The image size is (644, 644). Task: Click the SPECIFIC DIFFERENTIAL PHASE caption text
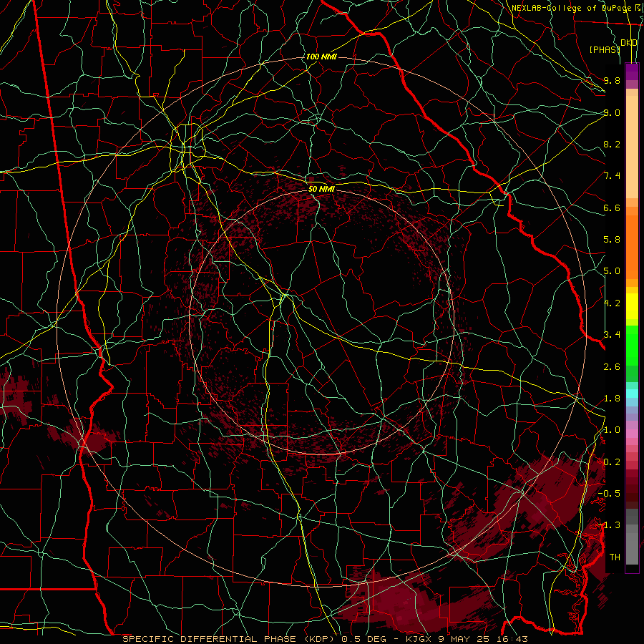click(209, 639)
